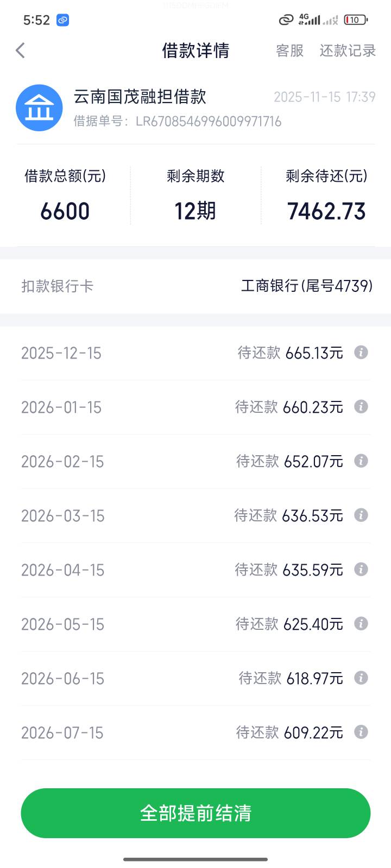Screen dimensions: 391x868
Task: Open info icon for 636.53元 repayment
Action: [x=361, y=515]
